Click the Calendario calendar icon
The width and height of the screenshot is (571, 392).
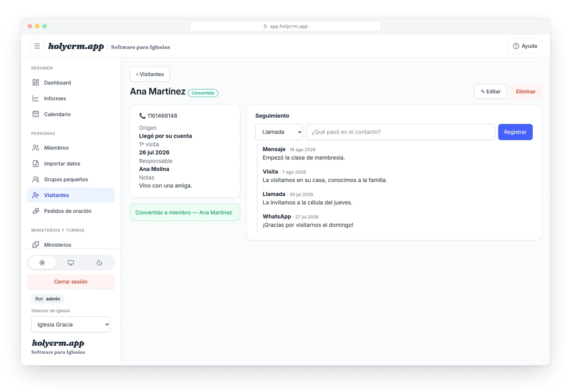click(x=36, y=114)
